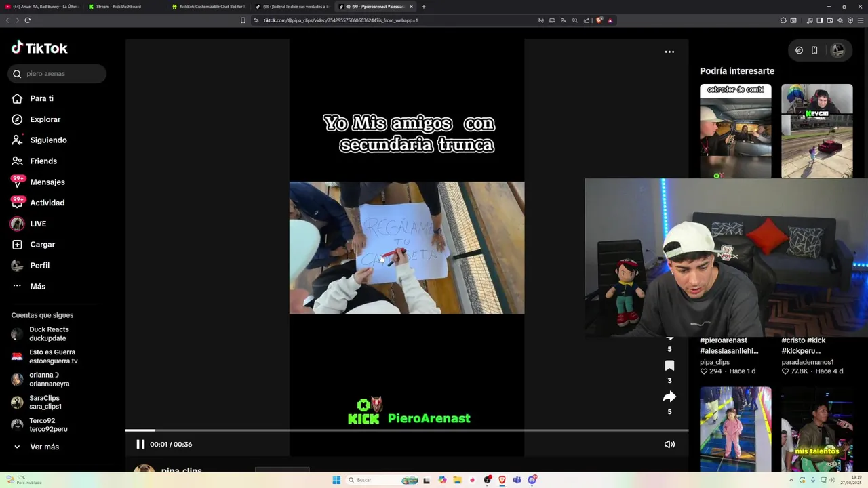Click the Brave Rewards triangle icon
868x488 pixels.
tap(610, 20)
